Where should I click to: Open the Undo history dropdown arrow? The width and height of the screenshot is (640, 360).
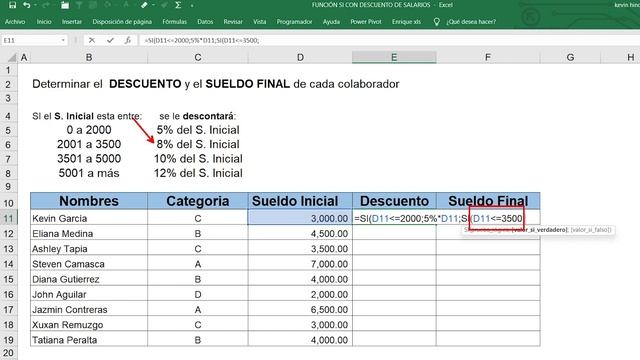click(35, 5)
